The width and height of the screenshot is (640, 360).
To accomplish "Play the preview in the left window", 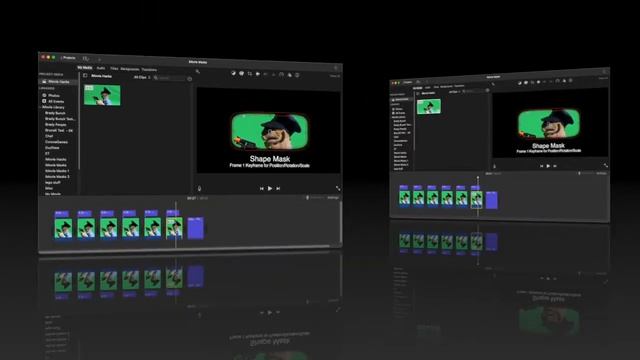I will point(270,189).
